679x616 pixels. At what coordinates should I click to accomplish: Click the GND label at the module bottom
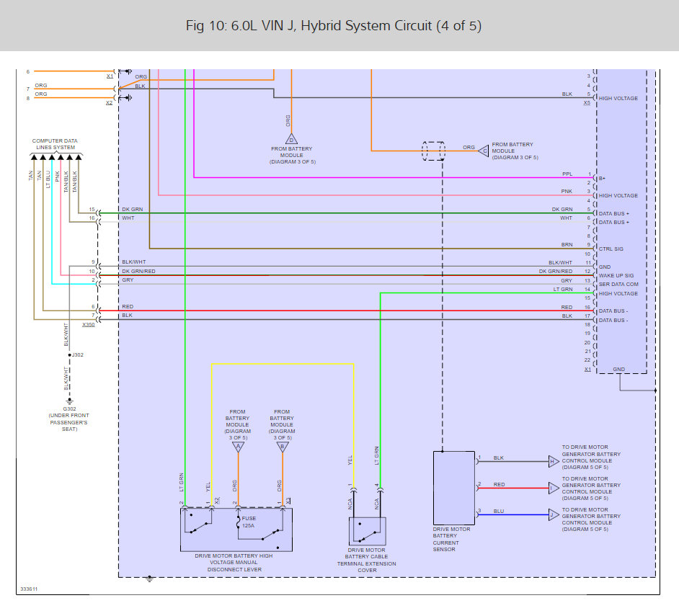tap(618, 370)
